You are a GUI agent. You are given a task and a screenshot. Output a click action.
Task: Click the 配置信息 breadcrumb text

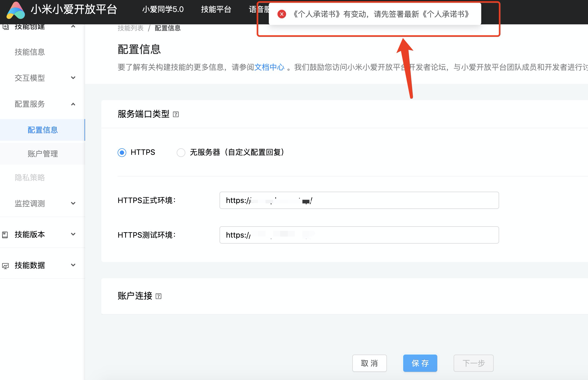168,28
